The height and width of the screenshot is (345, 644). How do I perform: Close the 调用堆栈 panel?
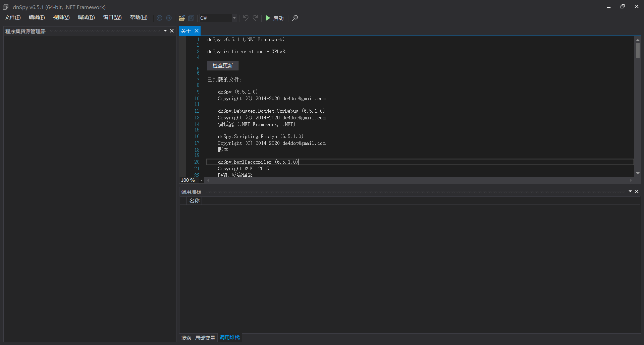click(637, 191)
